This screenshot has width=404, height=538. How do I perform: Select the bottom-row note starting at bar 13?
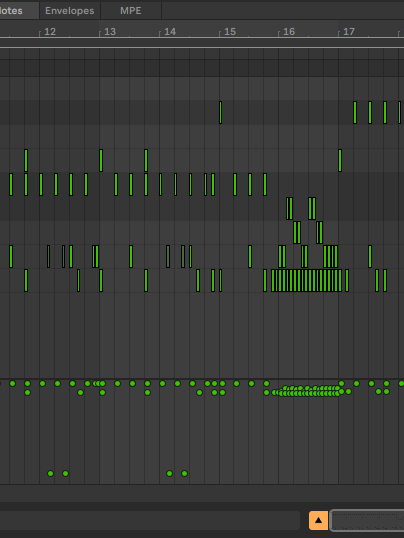[101, 281]
